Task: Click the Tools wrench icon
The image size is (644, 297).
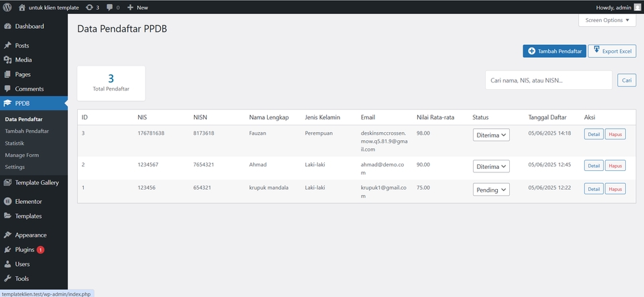Action: point(7,278)
